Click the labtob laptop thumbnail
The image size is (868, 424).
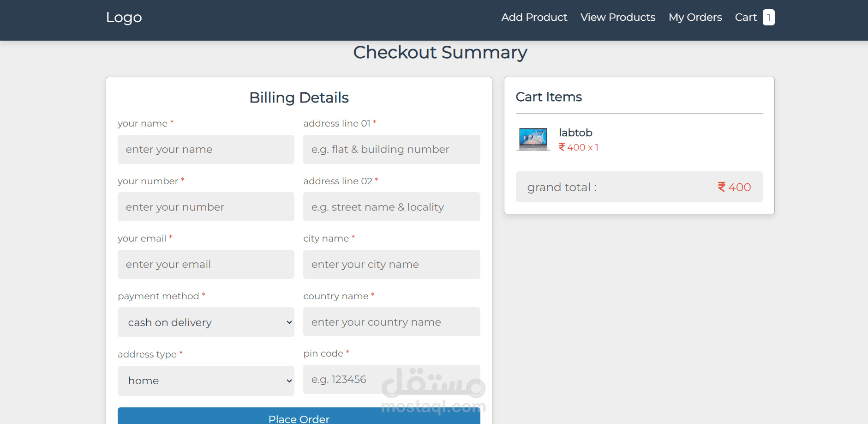(x=533, y=139)
